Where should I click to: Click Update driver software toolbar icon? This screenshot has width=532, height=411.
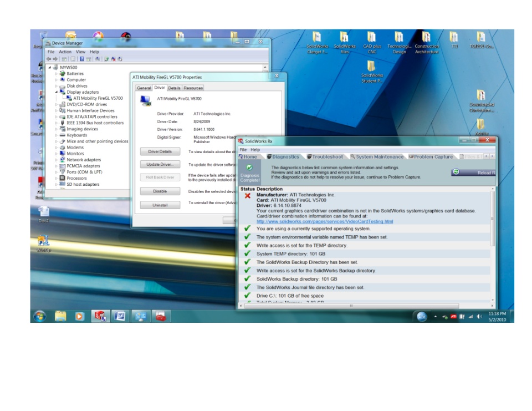[106, 59]
